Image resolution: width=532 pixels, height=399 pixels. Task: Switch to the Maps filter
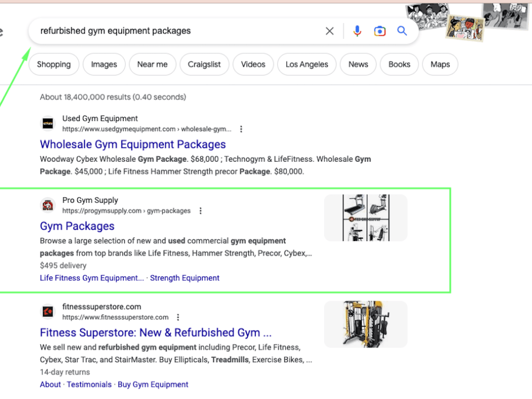pyautogui.click(x=440, y=64)
